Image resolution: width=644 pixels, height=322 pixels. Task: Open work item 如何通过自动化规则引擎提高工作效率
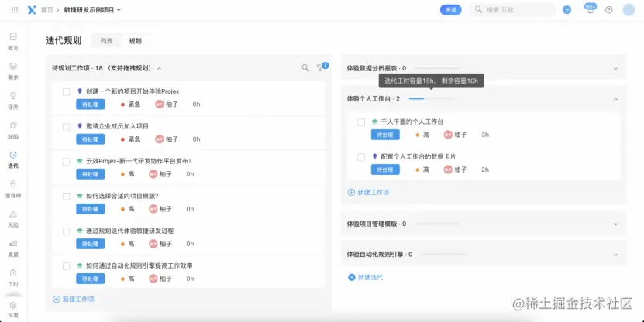coord(139,265)
